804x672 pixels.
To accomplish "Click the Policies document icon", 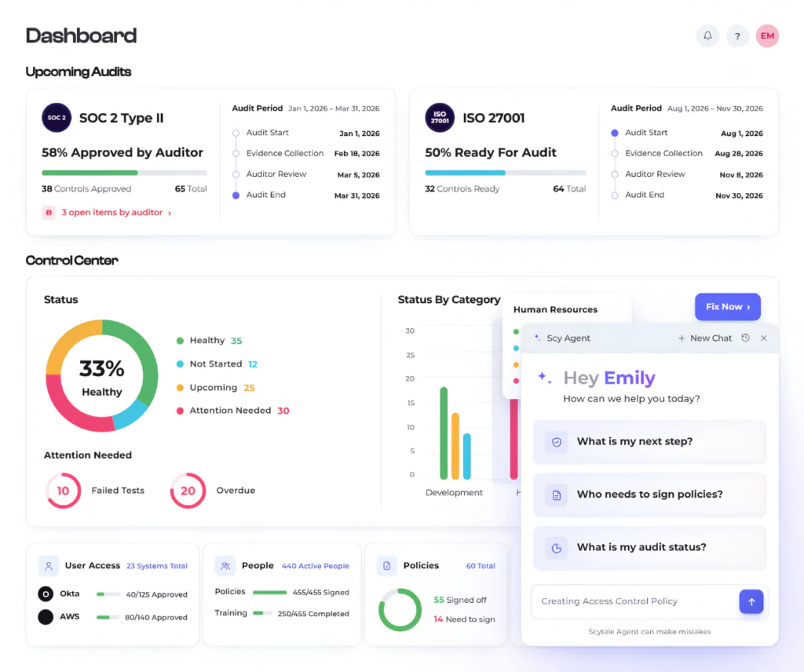I will [386, 566].
